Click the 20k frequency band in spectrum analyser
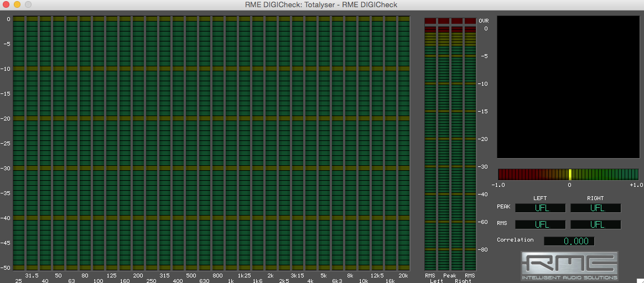644x283 pixels. click(404, 143)
